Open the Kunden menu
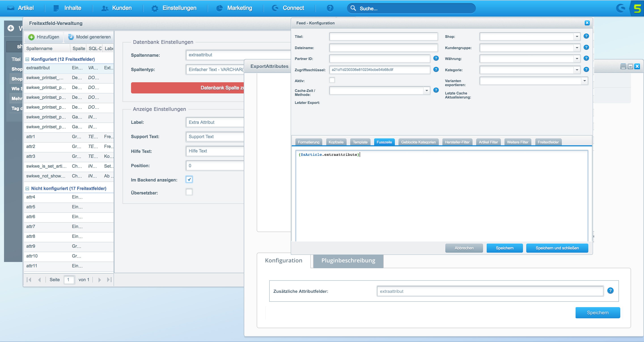Image resolution: width=644 pixels, height=342 pixels. pos(117,8)
